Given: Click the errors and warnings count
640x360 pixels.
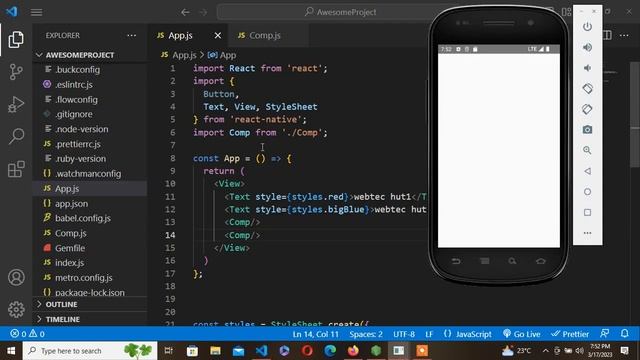Looking at the screenshot, I should click(x=27, y=334).
